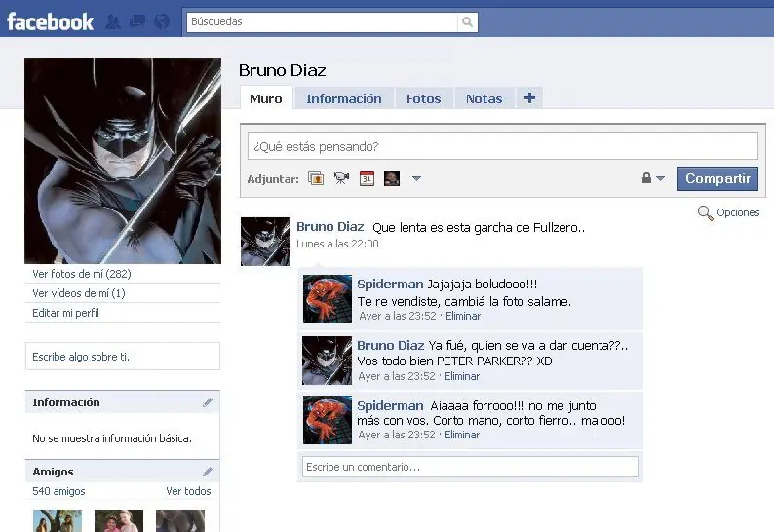The image size is (774, 532).
Task: Open third friend thumbnail in Amigos
Action: coord(180,520)
